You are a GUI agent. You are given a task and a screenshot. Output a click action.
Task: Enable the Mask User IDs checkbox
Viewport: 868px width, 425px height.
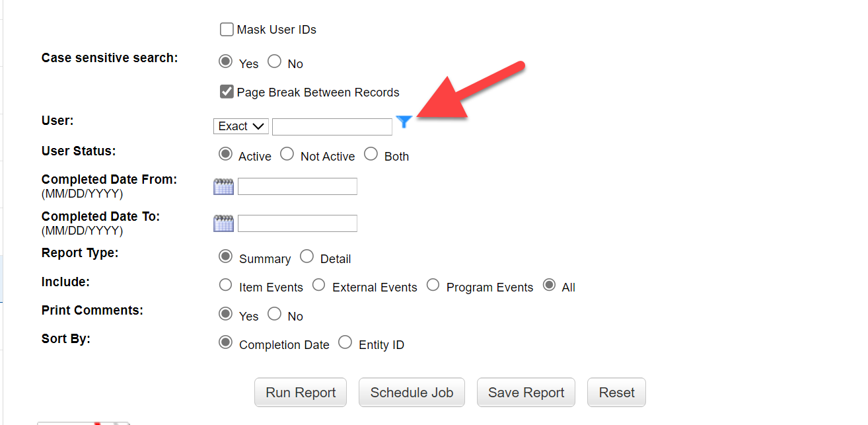(227, 30)
